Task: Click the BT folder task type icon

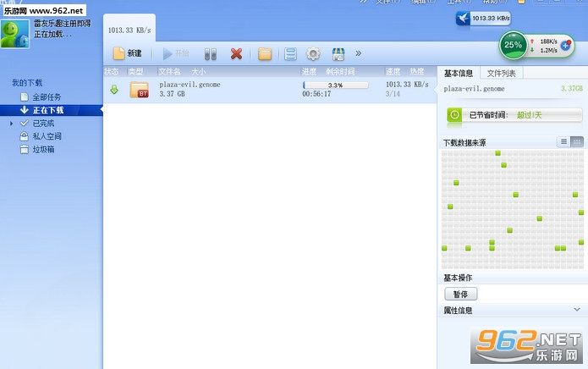Action: tap(139, 90)
